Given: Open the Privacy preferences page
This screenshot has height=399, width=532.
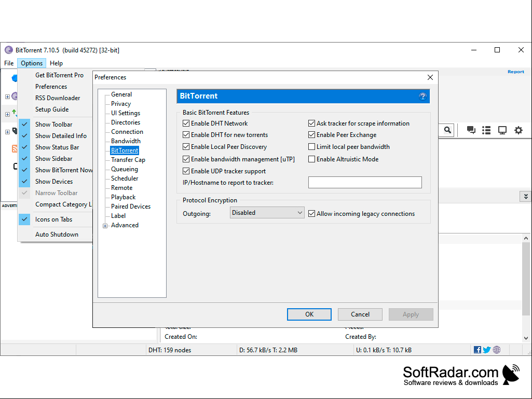Looking at the screenshot, I should tap(121, 104).
